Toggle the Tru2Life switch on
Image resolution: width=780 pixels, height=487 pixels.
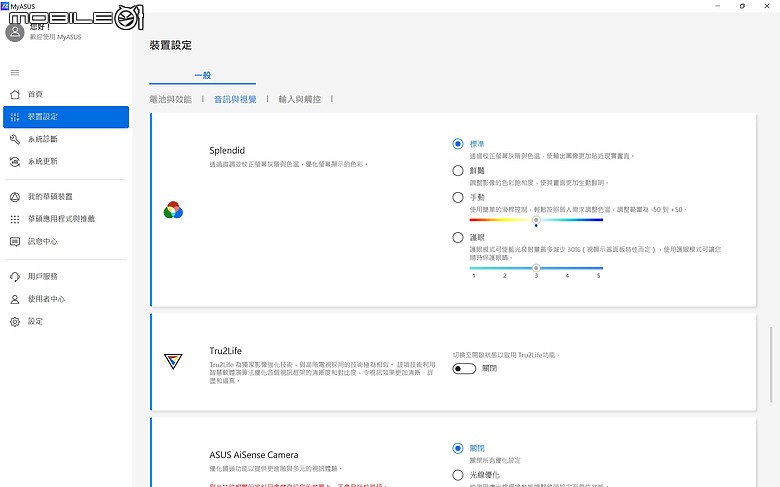[464, 369]
